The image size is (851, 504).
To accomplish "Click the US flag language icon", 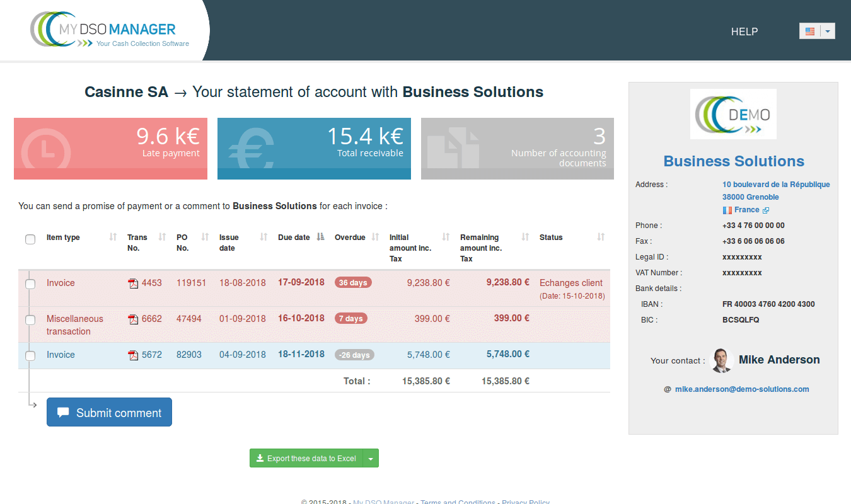I will pyautogui.click(x=810, y=31).
